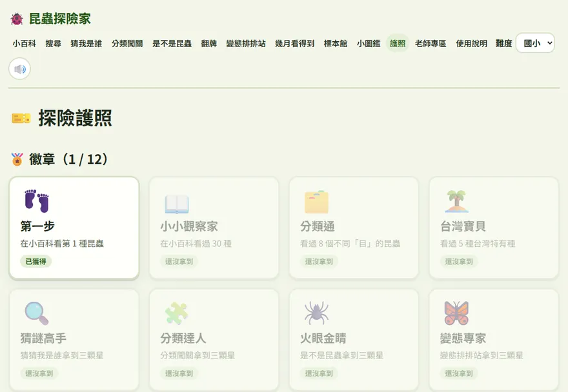Viewport: 568px width, 392px height.
Task: Click the 台灣寶貝 badge title
Action: (463, 226)
